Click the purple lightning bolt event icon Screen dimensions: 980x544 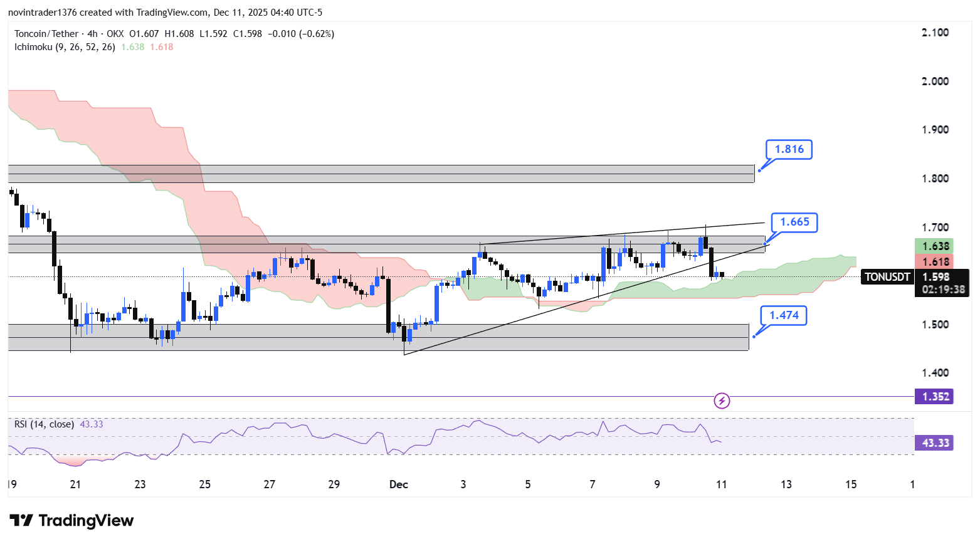[722, 400]
